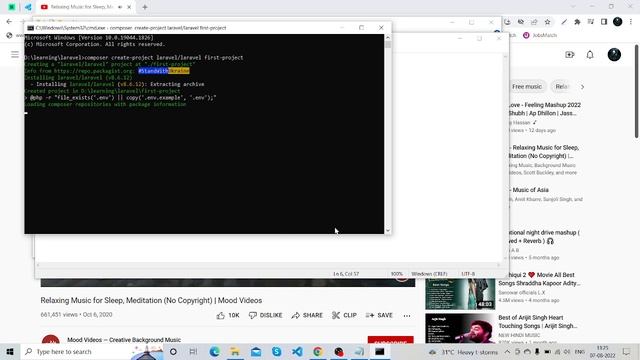Click the taskbar search box
Viewport: 640px width, 360px height.
[x=92, y=352]
